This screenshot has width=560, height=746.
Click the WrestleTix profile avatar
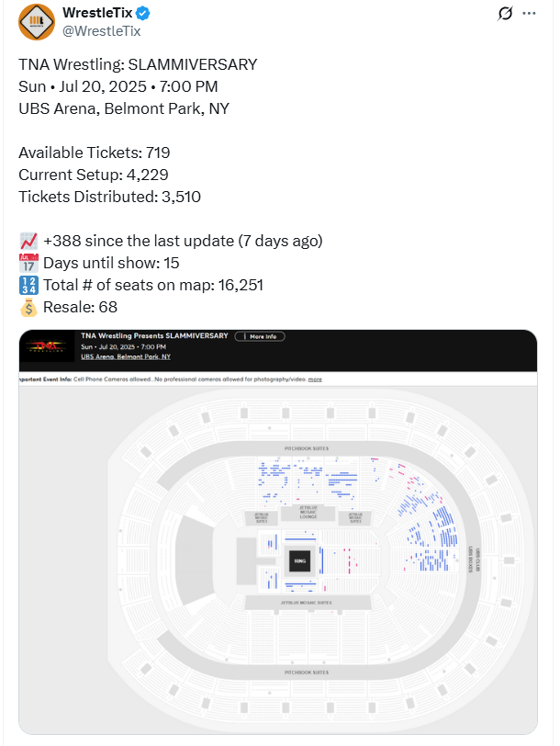point(36,22)
